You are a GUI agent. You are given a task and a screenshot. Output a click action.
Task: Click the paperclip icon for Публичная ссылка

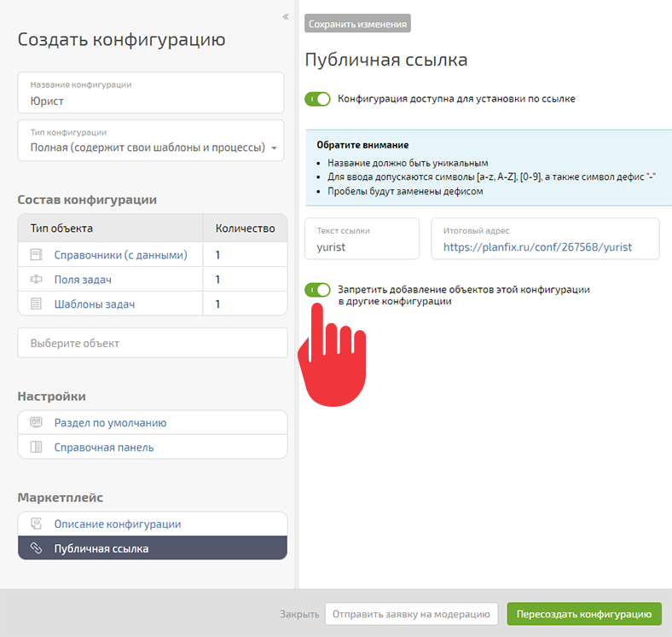36,548
